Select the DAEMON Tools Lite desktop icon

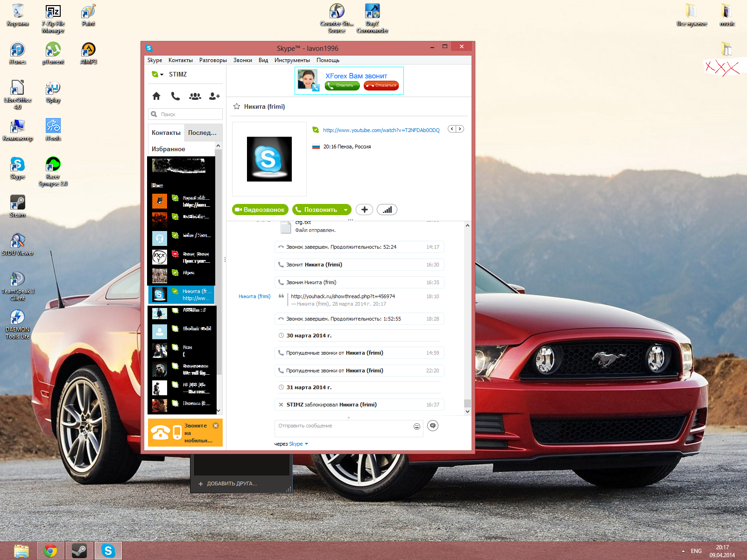click(x=18, y=324)
